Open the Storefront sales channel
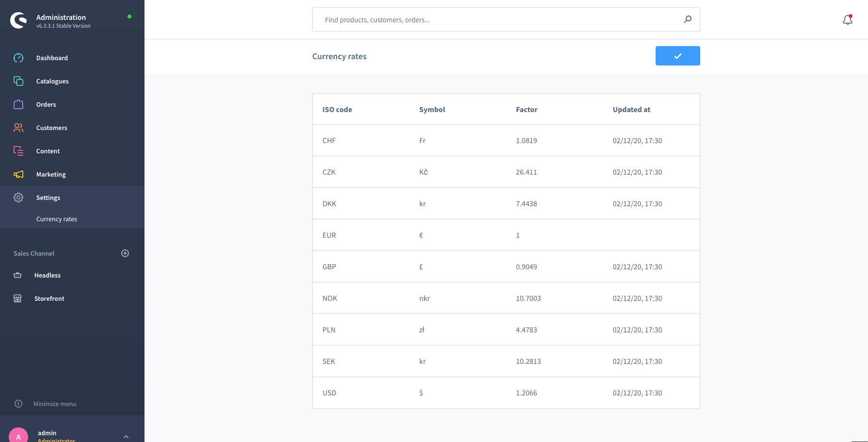 49,298
